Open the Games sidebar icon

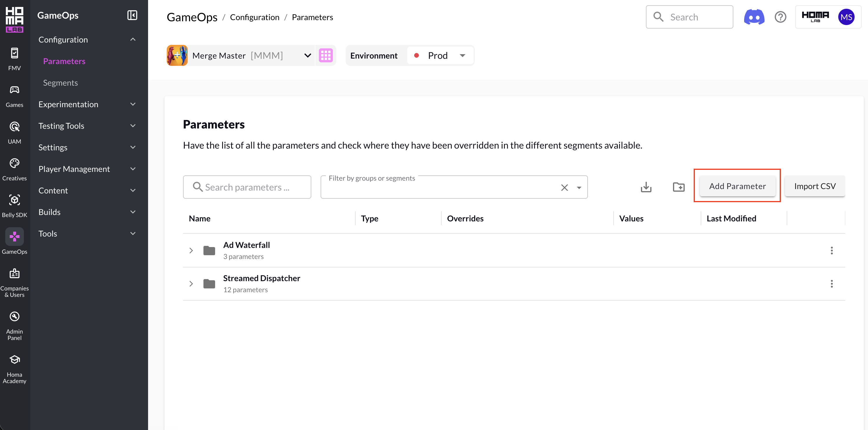pyautogui.click(x=15, y=89)
